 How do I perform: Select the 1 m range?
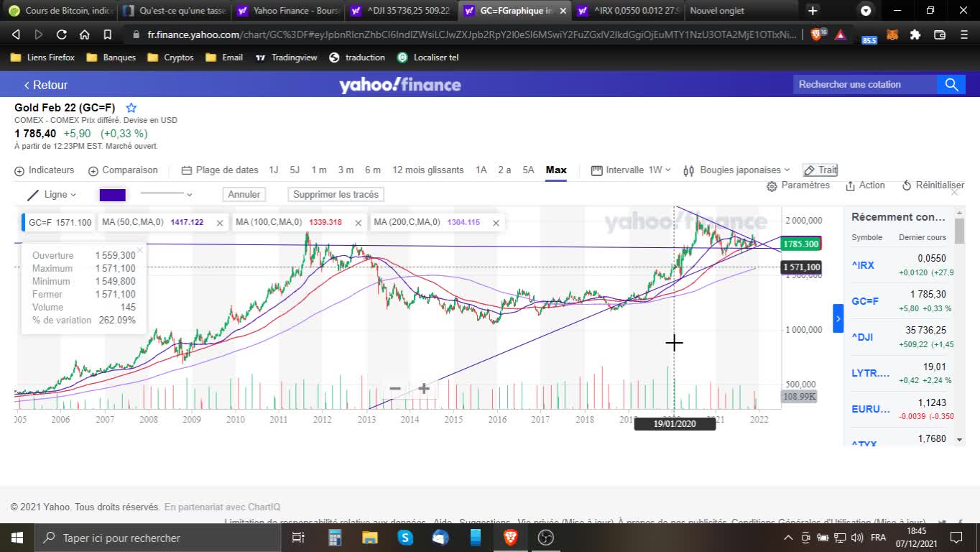click(x=319, y=170)
